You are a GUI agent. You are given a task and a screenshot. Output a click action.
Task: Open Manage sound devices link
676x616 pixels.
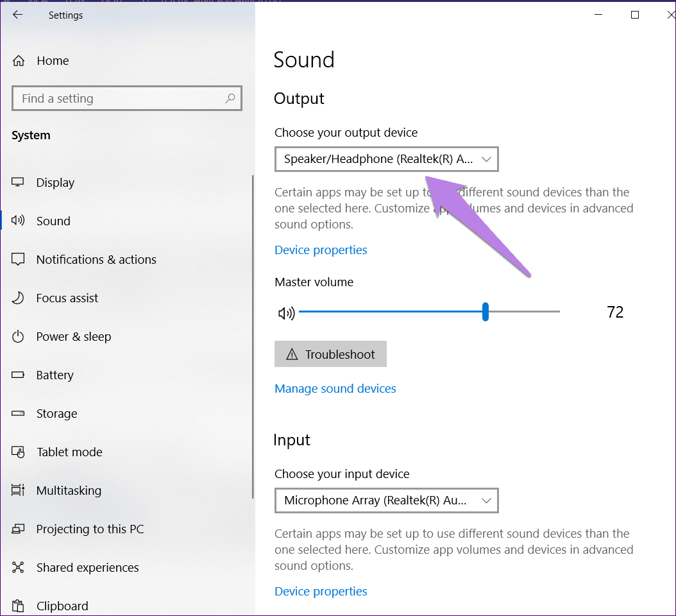[x=335, y=389]
